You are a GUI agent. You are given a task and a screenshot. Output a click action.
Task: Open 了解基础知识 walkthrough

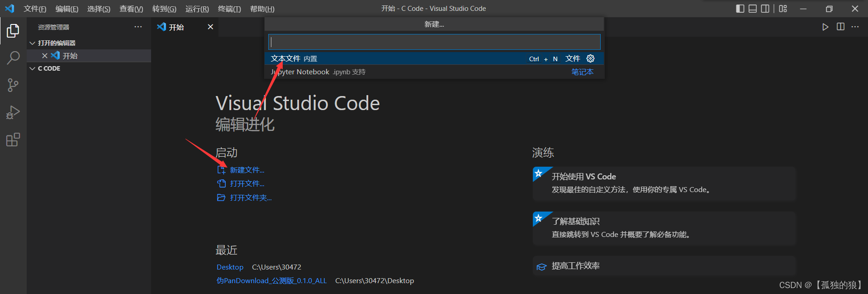click(x=664, y=228)
